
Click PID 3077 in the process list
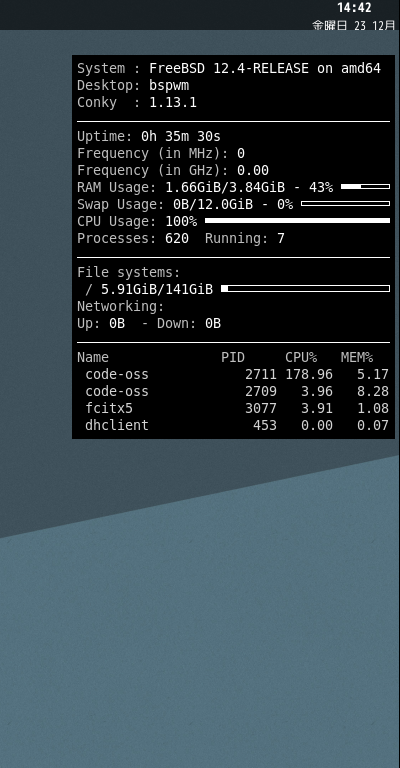coord(260,408)
